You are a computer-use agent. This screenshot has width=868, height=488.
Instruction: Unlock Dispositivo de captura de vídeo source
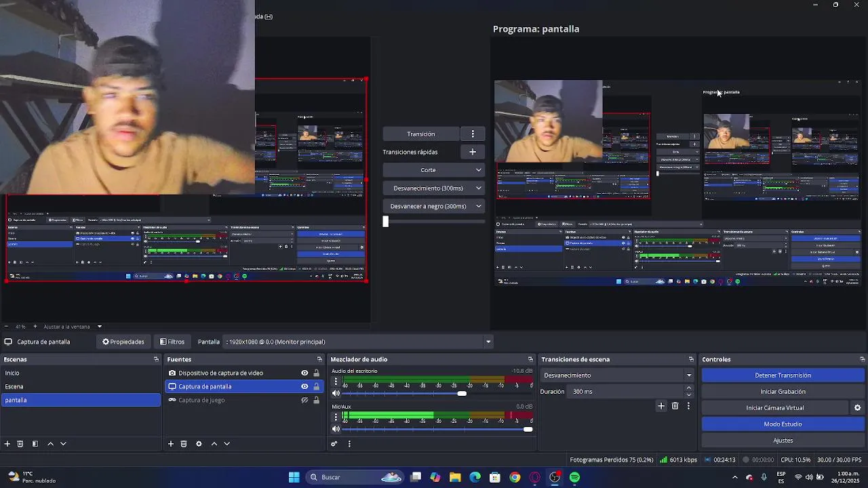(x=316, y=373)
